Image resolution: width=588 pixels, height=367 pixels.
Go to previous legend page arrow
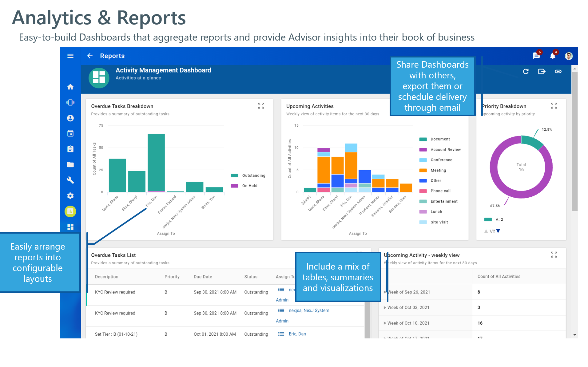[486, 231]
